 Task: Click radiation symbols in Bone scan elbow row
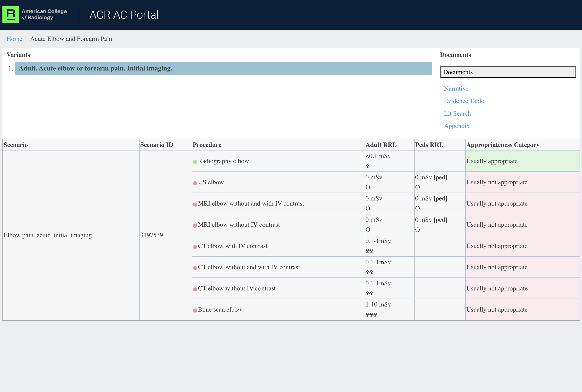point(371,315)
